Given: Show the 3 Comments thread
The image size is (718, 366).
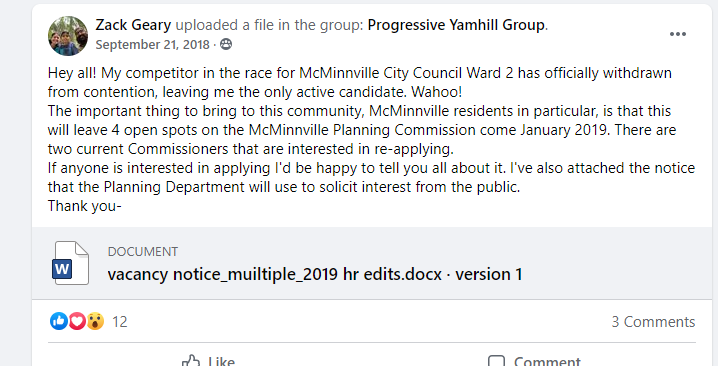Looking at the screenshot, I should pyautogui.click(x=653, y=322).
